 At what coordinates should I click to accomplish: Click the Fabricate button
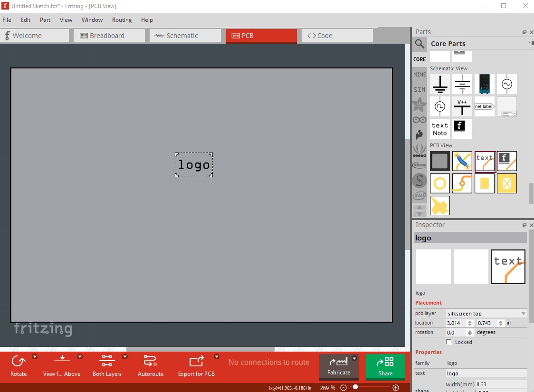[339, 367]
